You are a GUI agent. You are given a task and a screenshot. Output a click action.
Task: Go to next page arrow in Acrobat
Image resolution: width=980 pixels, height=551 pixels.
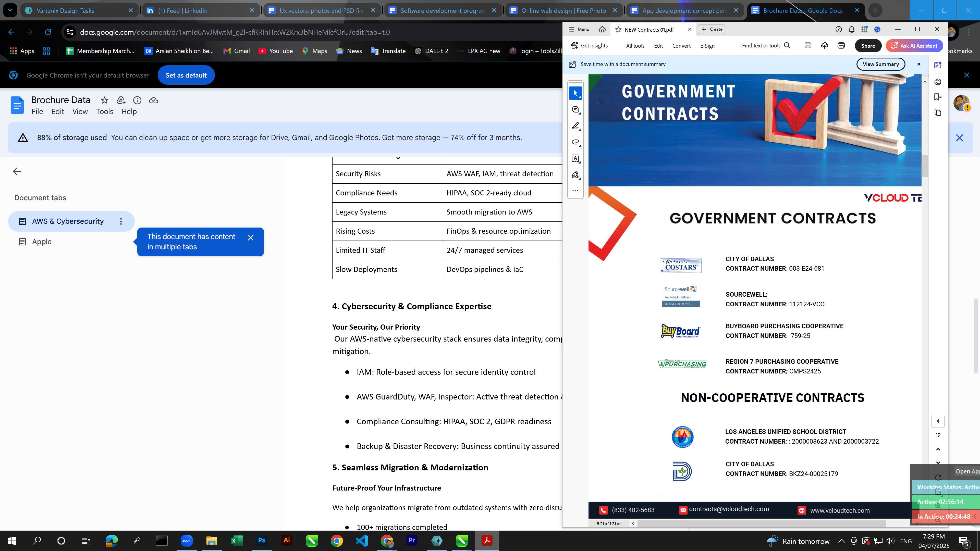tap(938, 463)
